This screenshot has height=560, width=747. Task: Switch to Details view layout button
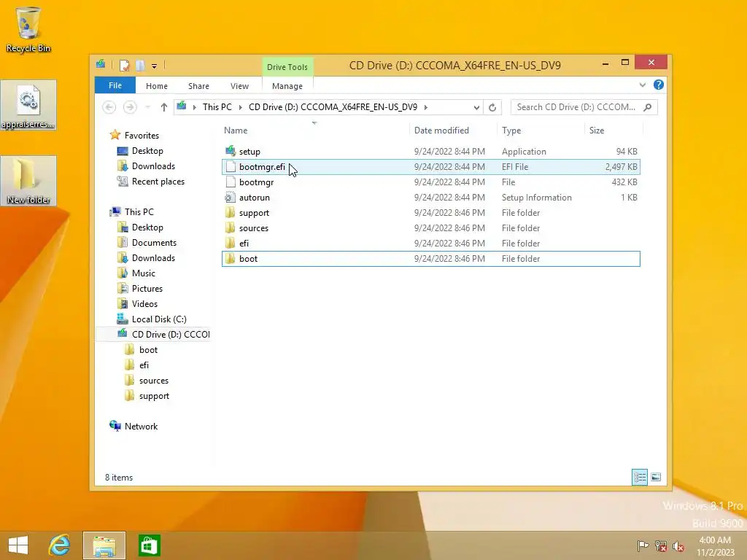[640, 477]
